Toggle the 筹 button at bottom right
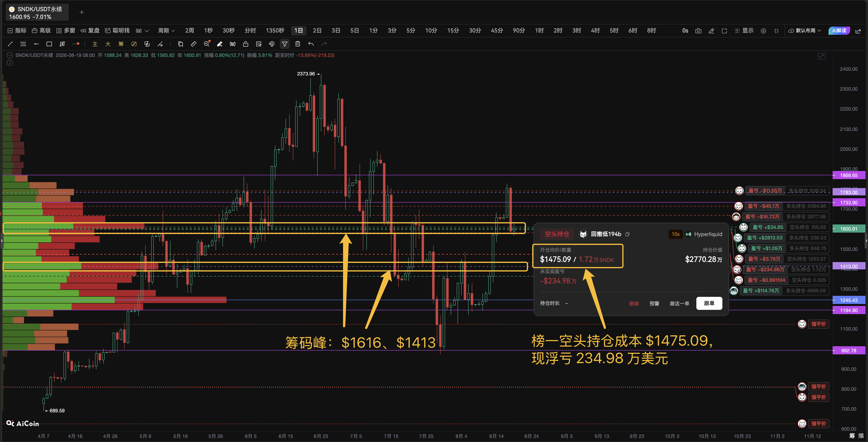This screenshot has width=868, height=442. click(x=852, y=436)
